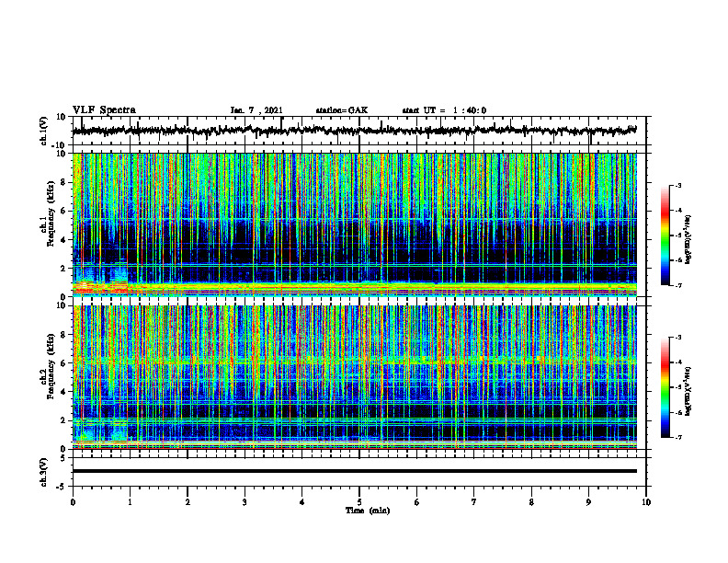Viewport: 728px width, 563px height.
Task: Click the "8" kHz tick on ch.1 spectrogram
Action: click(64, 182)
